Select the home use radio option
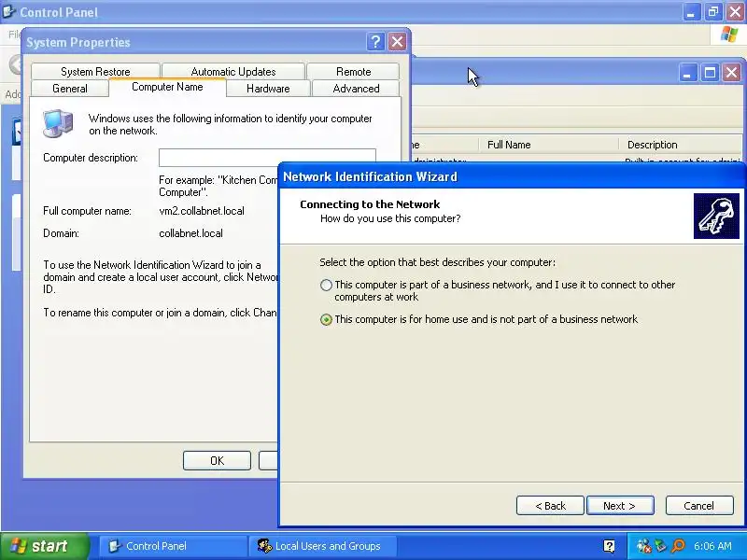 (326, 319)
